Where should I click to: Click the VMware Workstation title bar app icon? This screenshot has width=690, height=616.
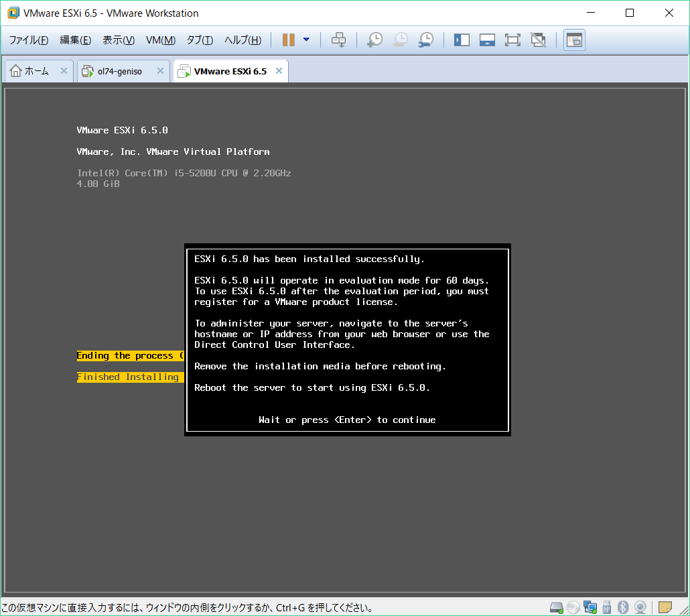(x=13, y=13)
